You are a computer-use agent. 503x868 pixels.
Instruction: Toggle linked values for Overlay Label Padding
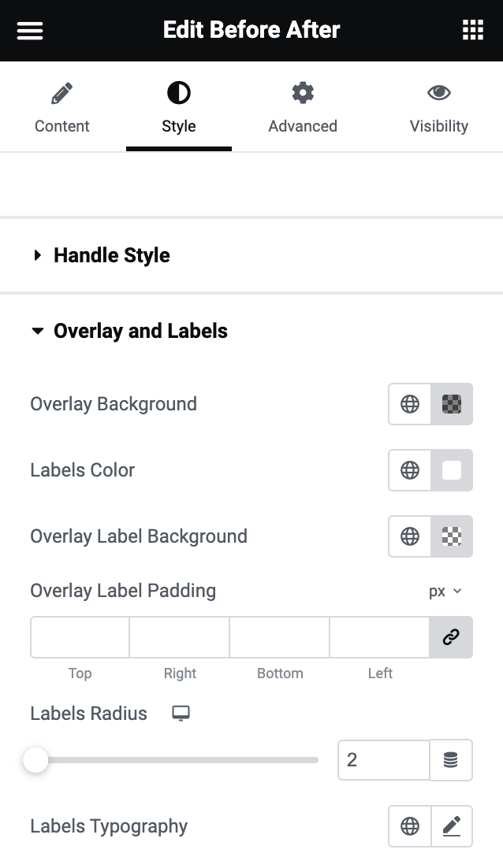click(x=451, y=637)
